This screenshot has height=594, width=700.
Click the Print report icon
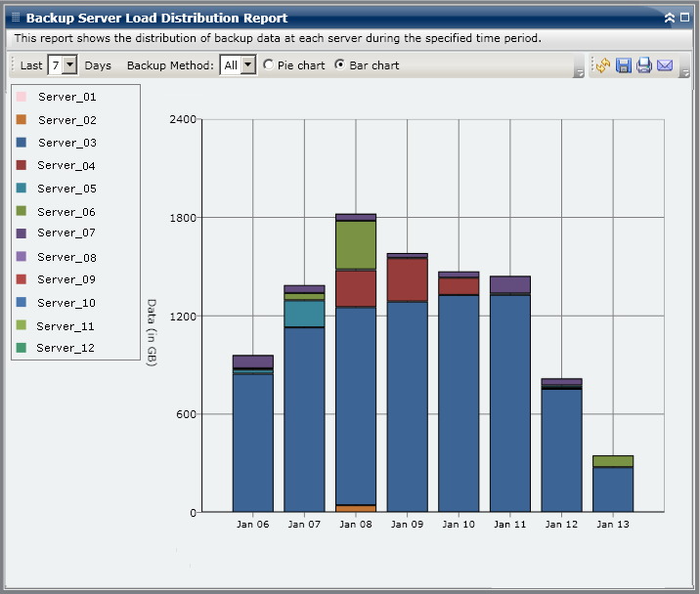[643, 65]
